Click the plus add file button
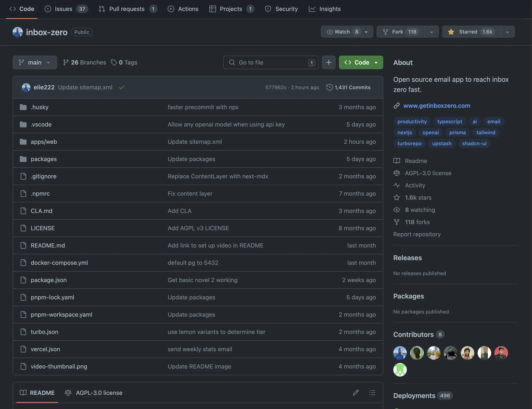 (x=329, y=62)
